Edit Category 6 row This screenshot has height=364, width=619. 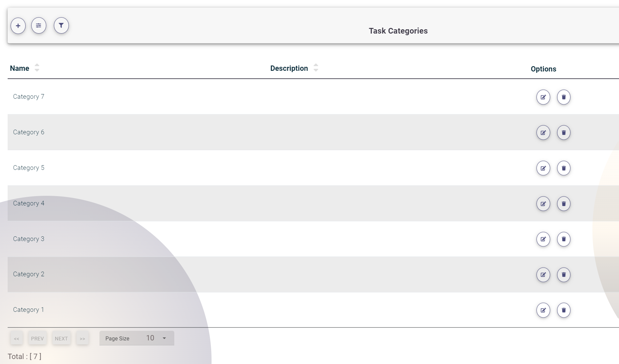[x=543, y=133]
